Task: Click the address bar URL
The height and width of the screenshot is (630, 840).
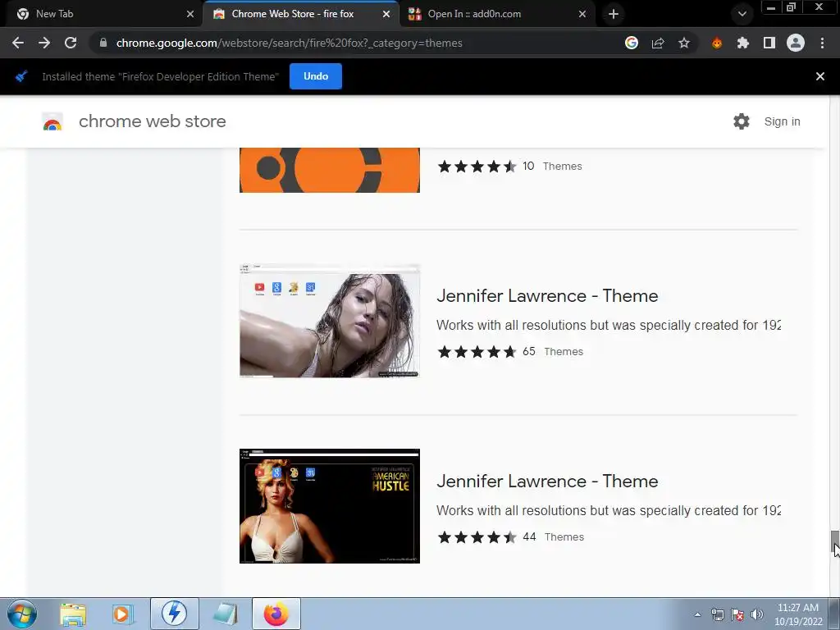Action: 290,43
